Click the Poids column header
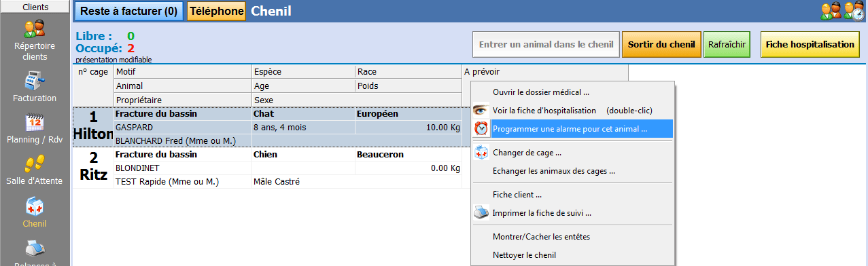 click(x=408, y=85)
